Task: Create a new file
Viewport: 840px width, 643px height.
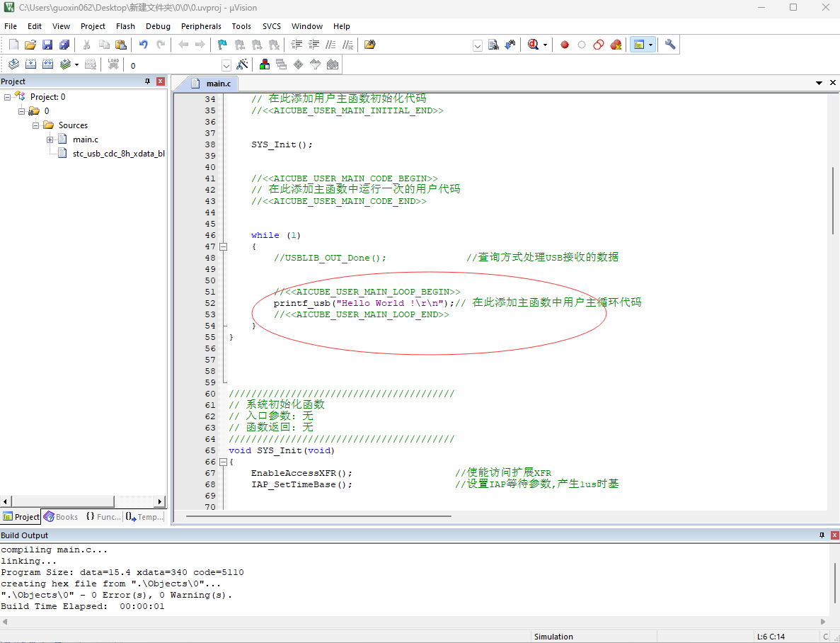Action: [14, 45]
